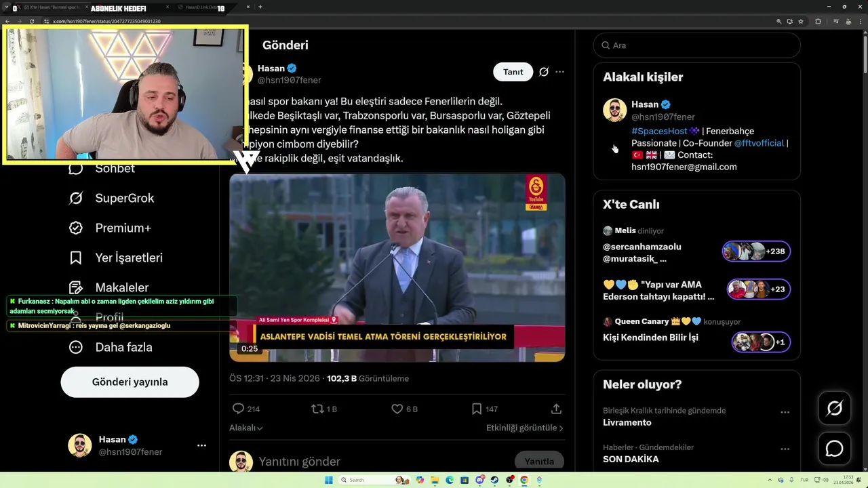
Task: Show hidden system tray icons chevron
Action: click(x=771, y=480)
